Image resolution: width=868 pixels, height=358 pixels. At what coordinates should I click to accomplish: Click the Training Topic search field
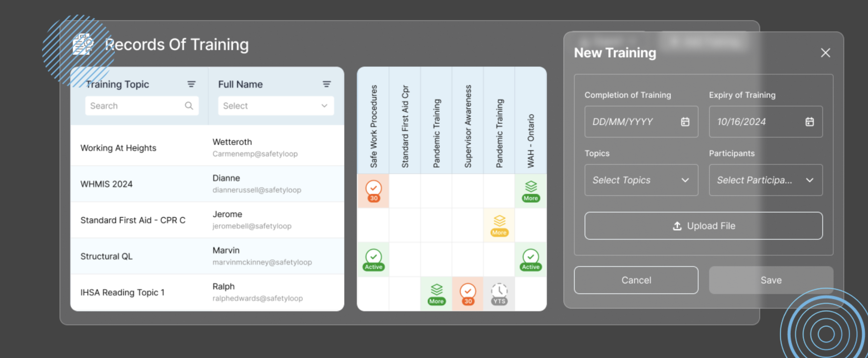(135, 106)
